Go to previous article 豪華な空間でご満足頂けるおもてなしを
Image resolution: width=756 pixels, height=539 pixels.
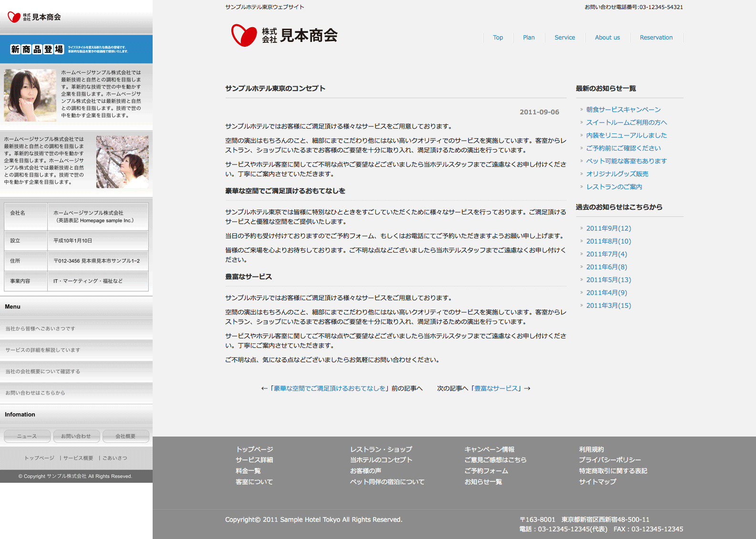329,388
